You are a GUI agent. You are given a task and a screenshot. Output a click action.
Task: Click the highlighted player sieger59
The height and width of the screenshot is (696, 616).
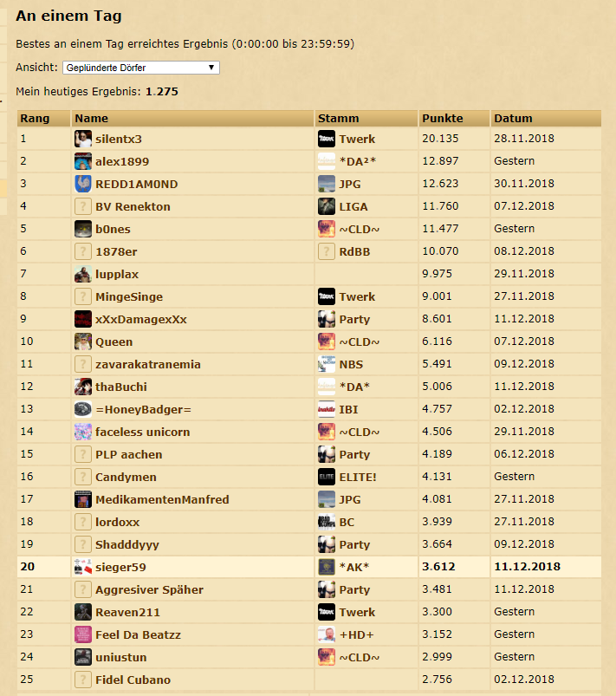click(120, 567)
